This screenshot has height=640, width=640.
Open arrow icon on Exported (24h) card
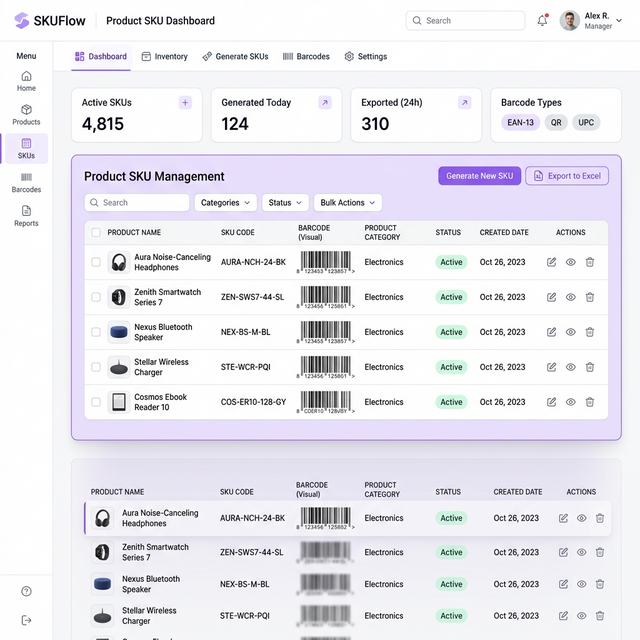click(x=464, y=102)
